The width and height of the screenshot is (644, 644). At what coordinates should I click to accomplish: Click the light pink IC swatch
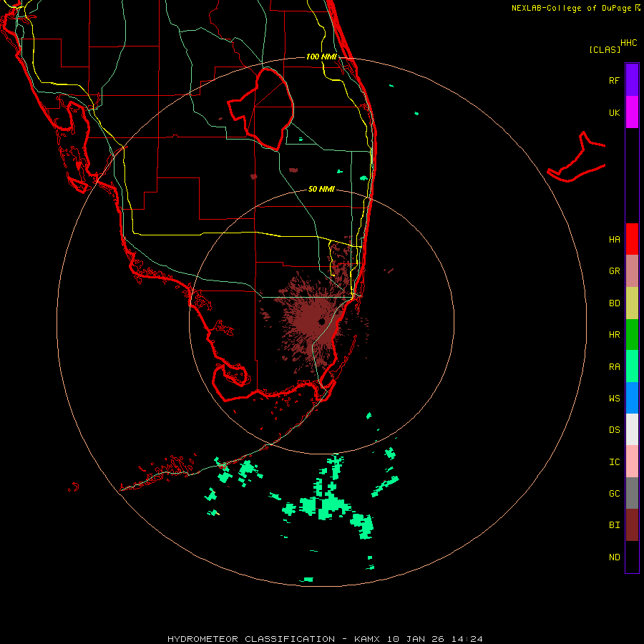pyautogui.click(x=632, y=462)
